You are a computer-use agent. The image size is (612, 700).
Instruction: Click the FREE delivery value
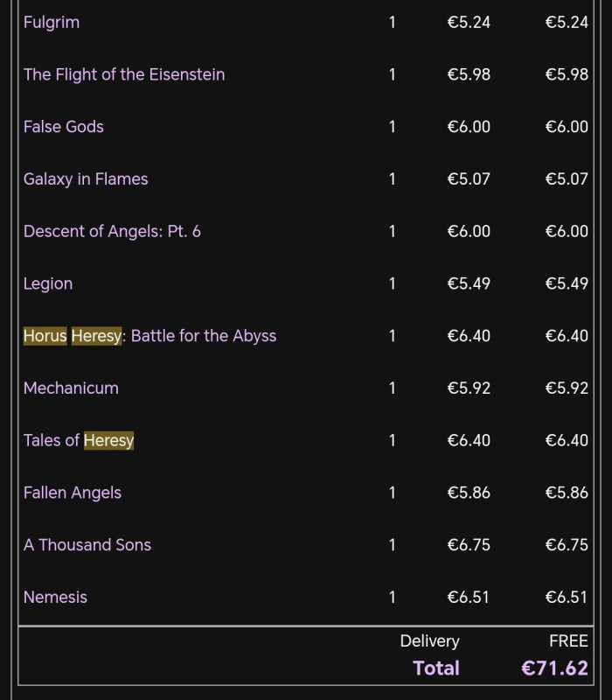tap(568, 641)
